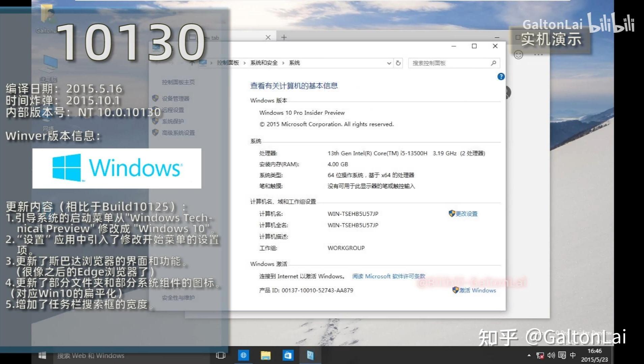644x364 pixels.
Task: Open the volume speaker tray icon
Action: (551, 355)
